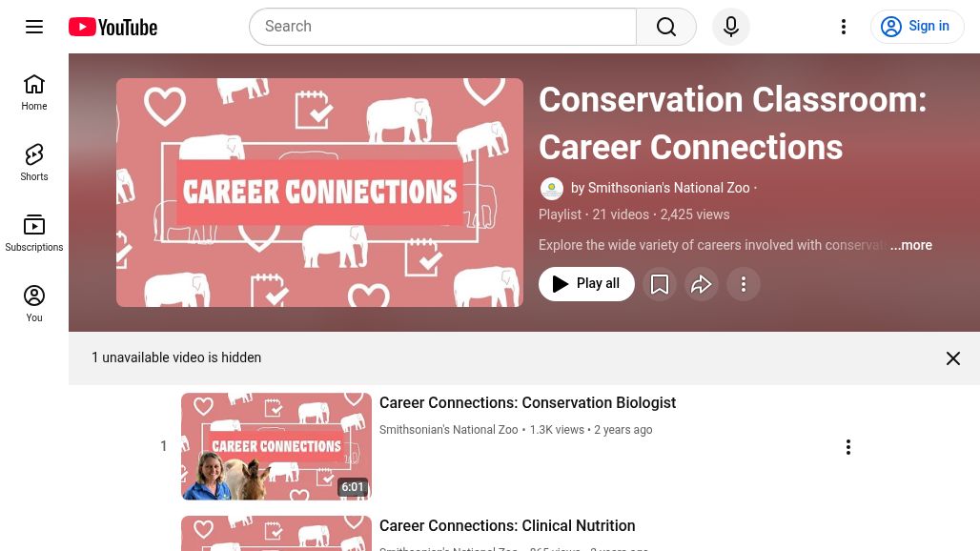Open the action menu for Conservation Biologist video
980x551 pixels.
pos(848,447)
